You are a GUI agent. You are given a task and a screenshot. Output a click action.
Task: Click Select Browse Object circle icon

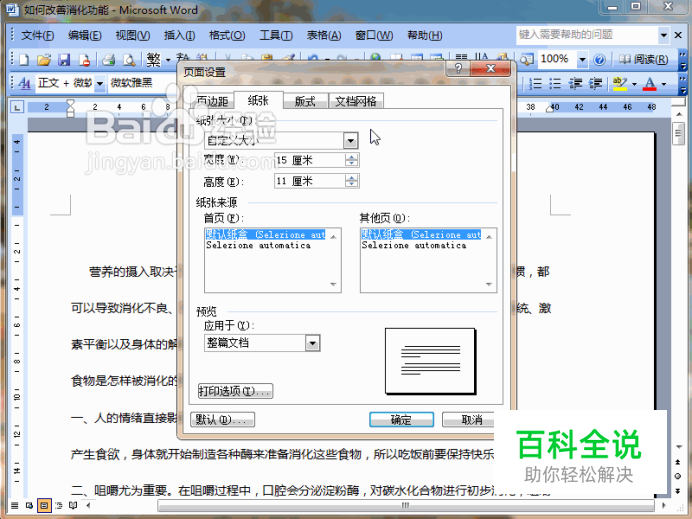coord(678,476)
